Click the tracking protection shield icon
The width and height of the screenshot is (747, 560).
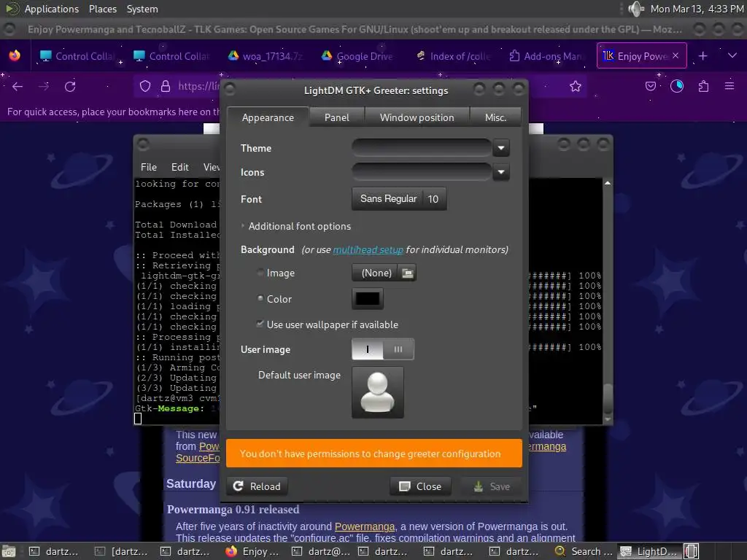point(145,86)
